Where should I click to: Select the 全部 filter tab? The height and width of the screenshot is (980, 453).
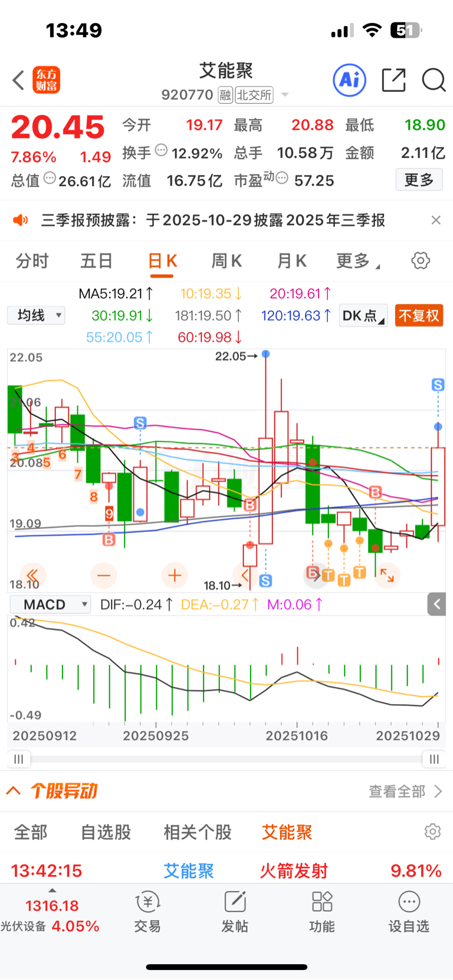tap(31, 832)
